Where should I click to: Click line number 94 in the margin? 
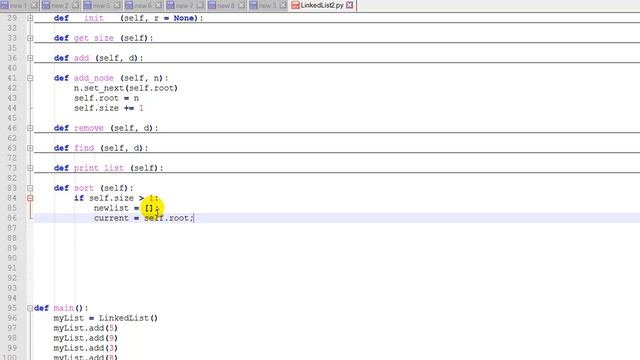12,298
